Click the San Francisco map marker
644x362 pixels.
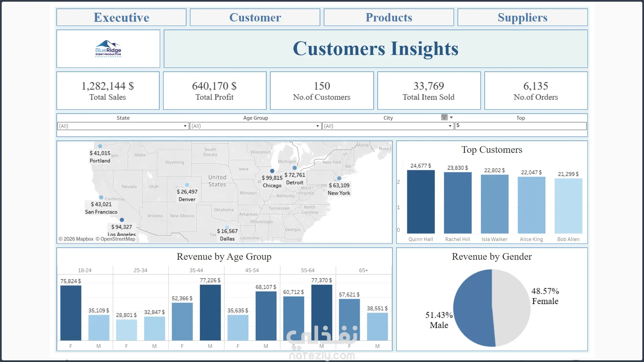tap(101, 197)
